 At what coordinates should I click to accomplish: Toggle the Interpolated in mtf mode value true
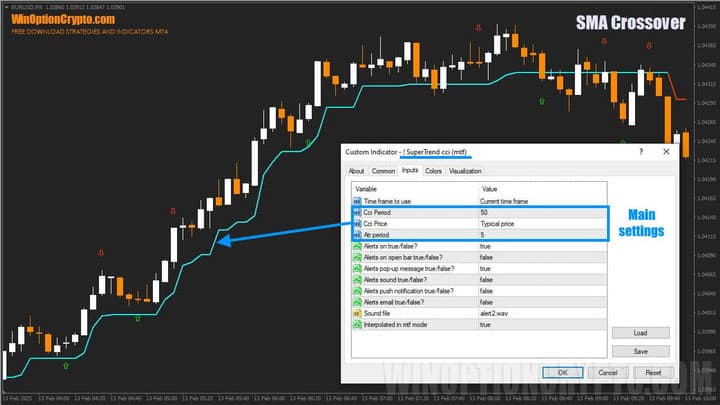485,324
